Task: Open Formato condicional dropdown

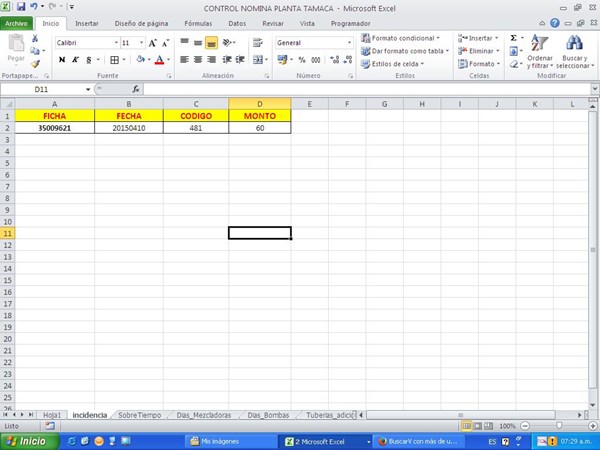Action: [400, 38]
